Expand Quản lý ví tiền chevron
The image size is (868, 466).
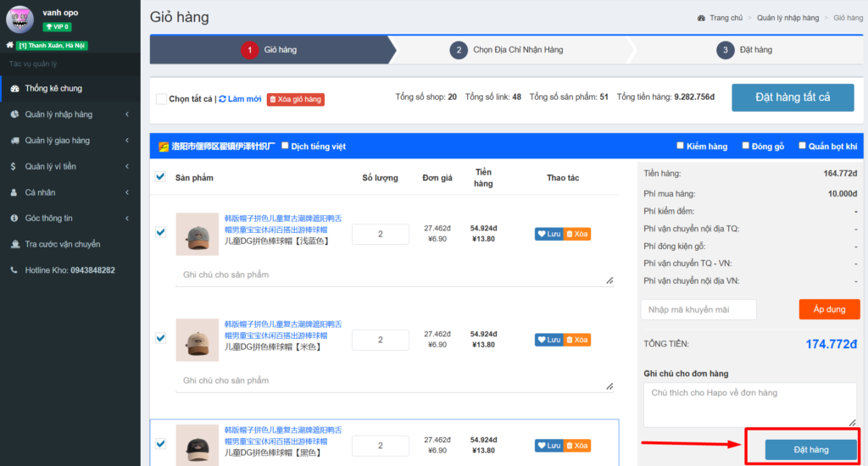tap(126, 166)
